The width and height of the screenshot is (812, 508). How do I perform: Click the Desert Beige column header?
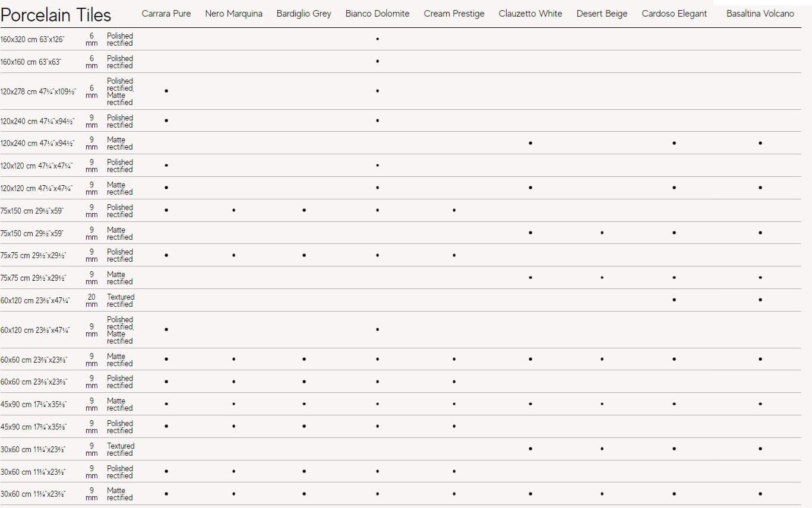pyautogui.click(x=602, y=14)
